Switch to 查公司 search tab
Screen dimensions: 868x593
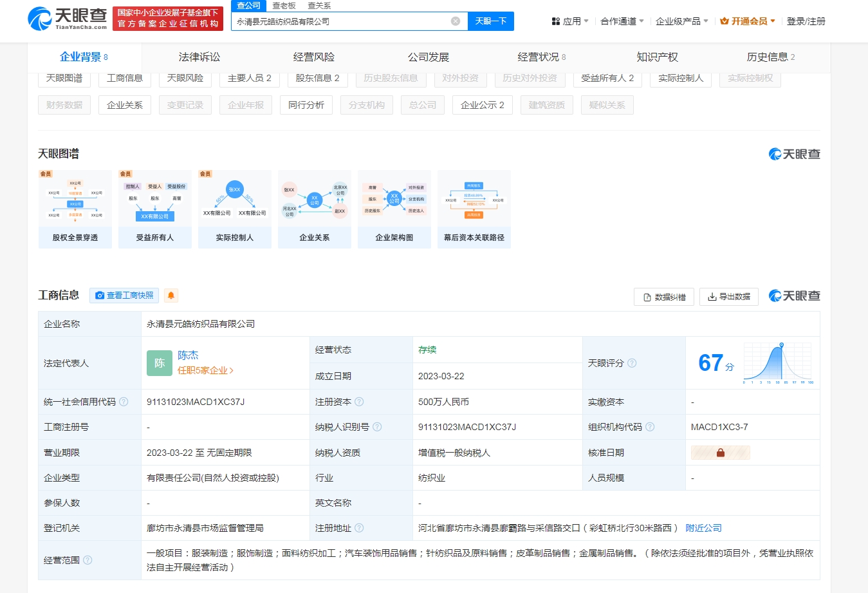pos(248,6)
